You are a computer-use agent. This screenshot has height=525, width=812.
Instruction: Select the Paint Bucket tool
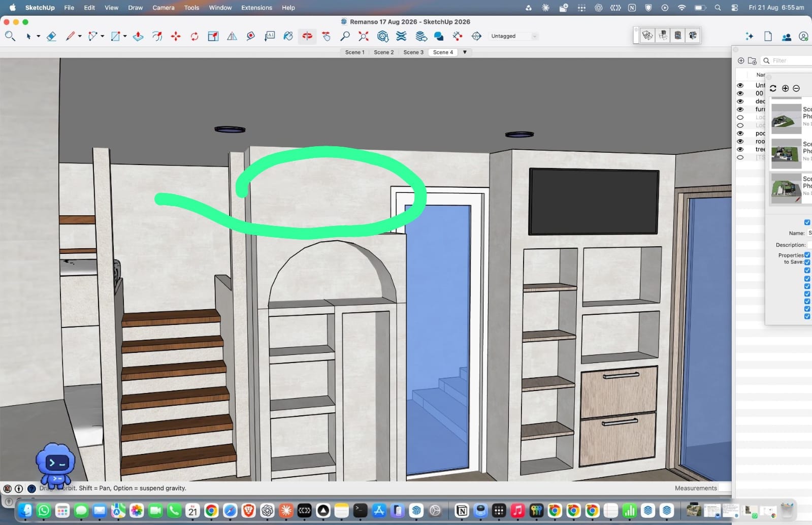(288, 36)
